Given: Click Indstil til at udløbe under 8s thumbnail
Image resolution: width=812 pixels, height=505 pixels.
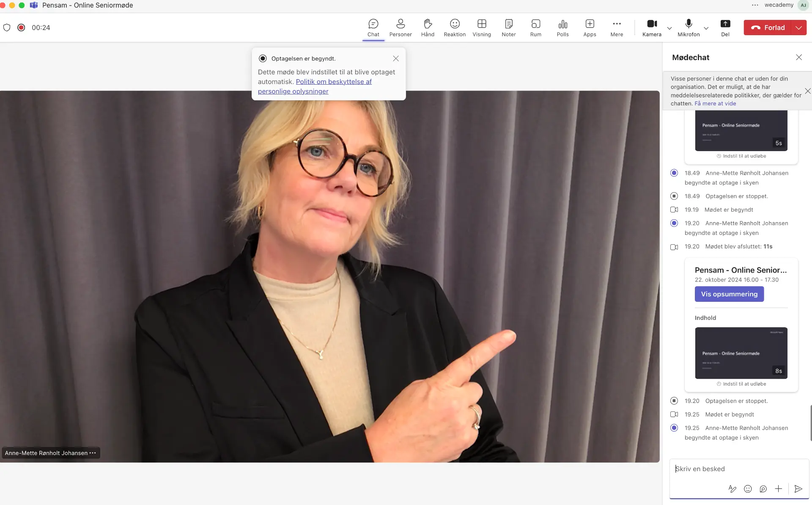Looking at the screenshot, I should tap(741, 384).
